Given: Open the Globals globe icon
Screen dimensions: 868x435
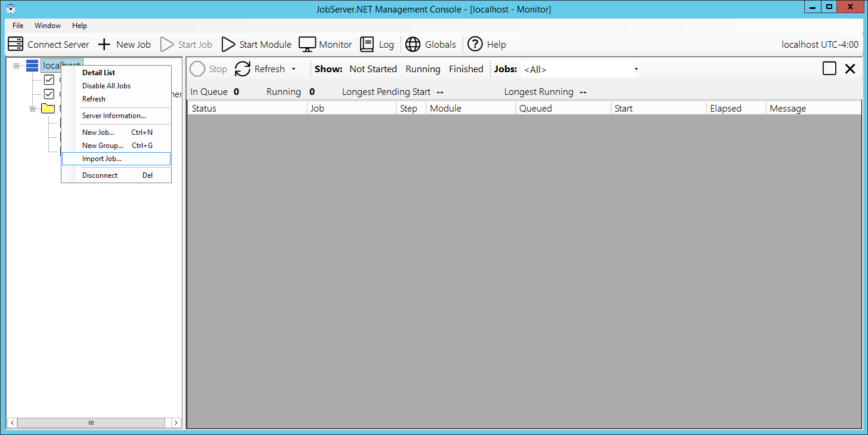Looking at the screenshot, I should tap(413, 44).
